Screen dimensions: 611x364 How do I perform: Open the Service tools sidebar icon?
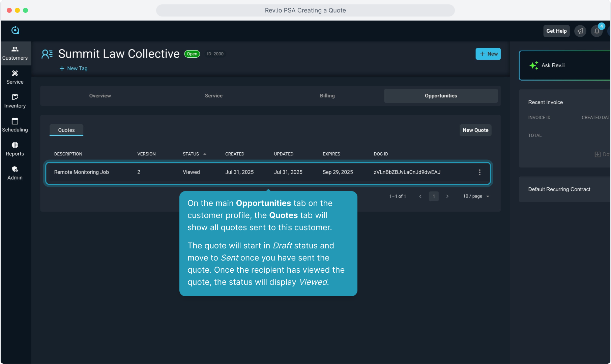(x=15, y=77)
